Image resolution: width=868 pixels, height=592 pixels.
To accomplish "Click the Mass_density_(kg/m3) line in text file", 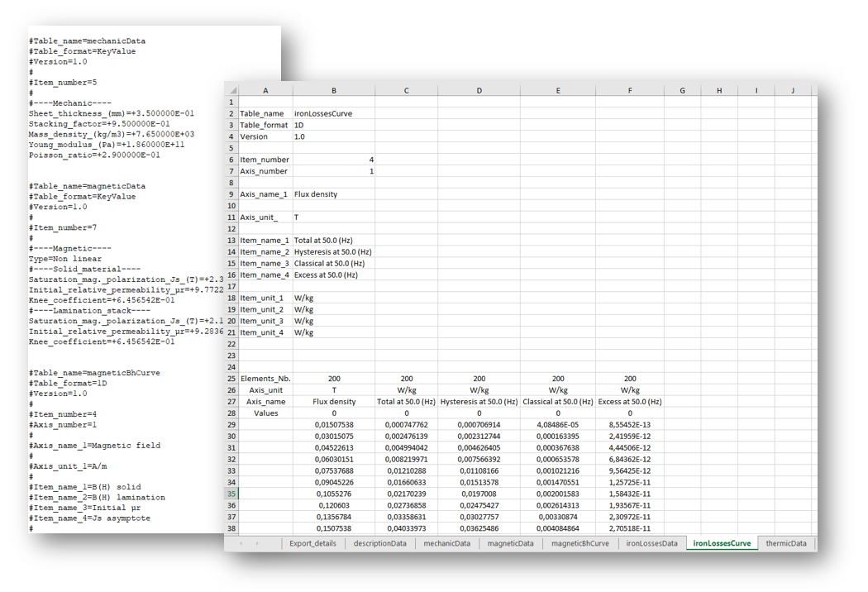I will (112, 134).
